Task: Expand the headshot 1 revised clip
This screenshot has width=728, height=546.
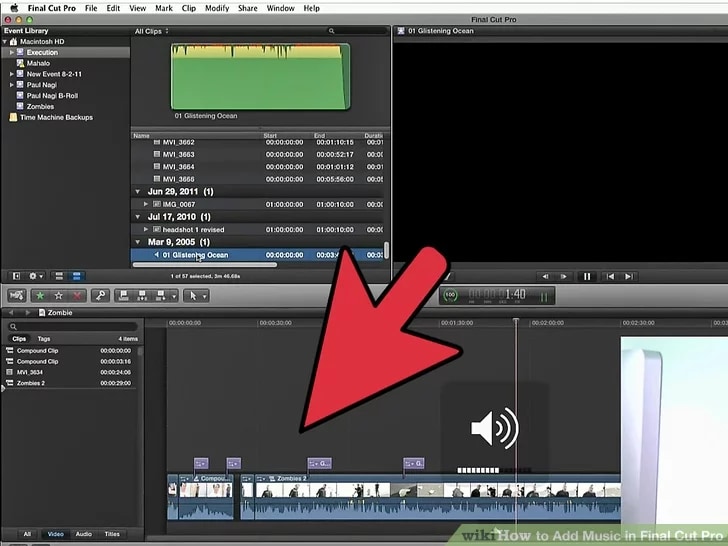Action: pos(146,229)
